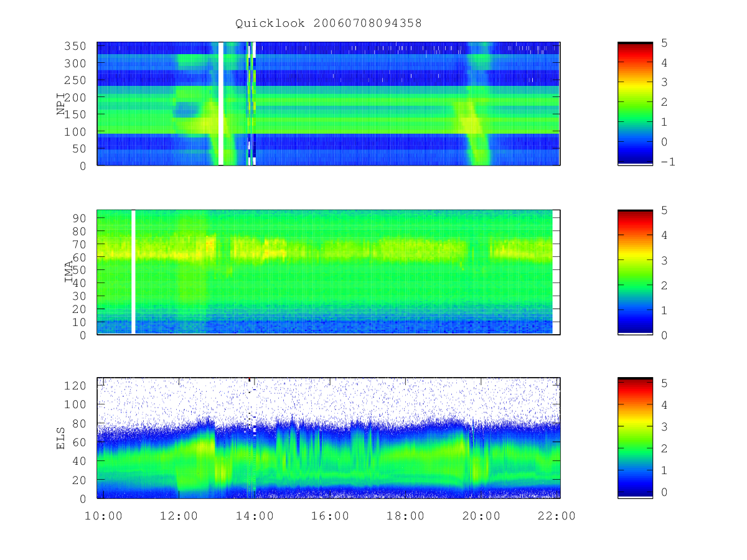Click the 16:00 time axis label
The width and height of the screenshot is (747, 560).
pos(329,516)
